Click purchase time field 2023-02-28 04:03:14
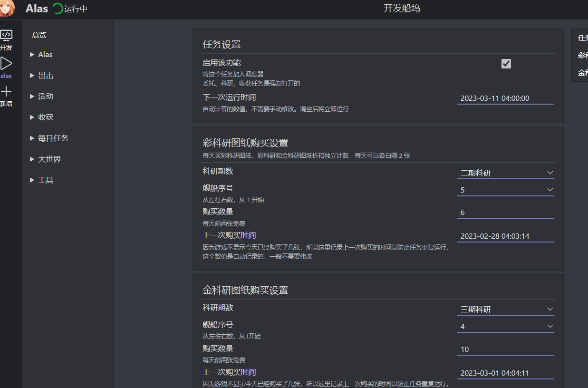The height and width of the screenshot is (388, 588). [x=505, y=236]
